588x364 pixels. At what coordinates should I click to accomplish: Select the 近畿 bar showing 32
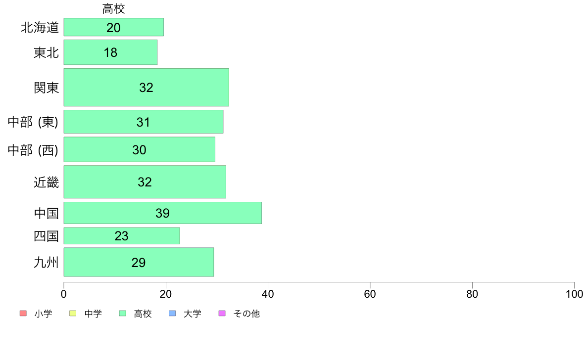145,182
